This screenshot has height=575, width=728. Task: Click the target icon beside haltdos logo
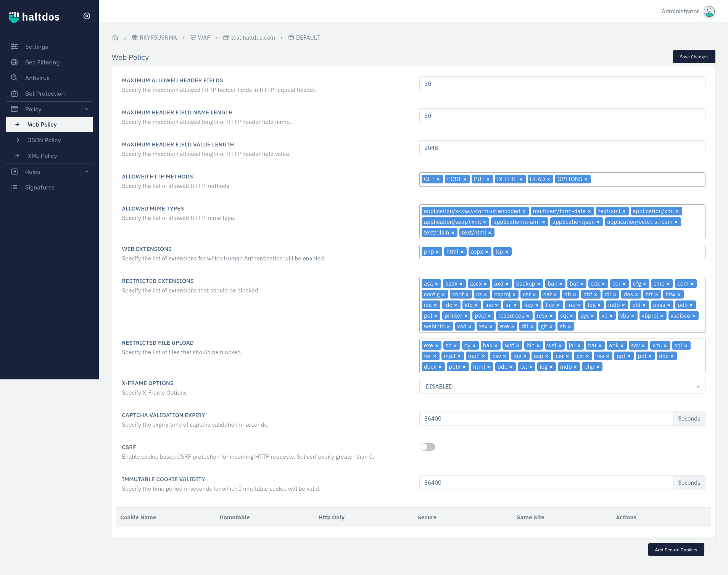(87, 16)
